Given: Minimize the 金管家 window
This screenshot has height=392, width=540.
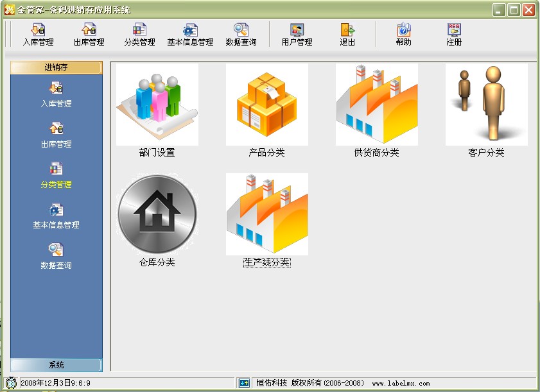Looking at the screenshot, I should pyautogui.click(x=499, y=10).
